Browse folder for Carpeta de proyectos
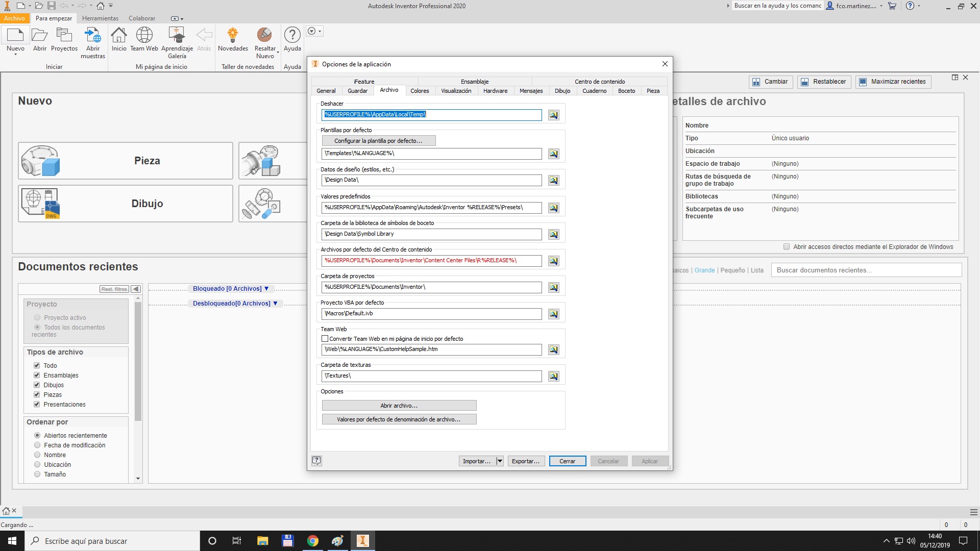Viewport: 980px width, 551px height. pyautogui.click(x=554, y=288)
